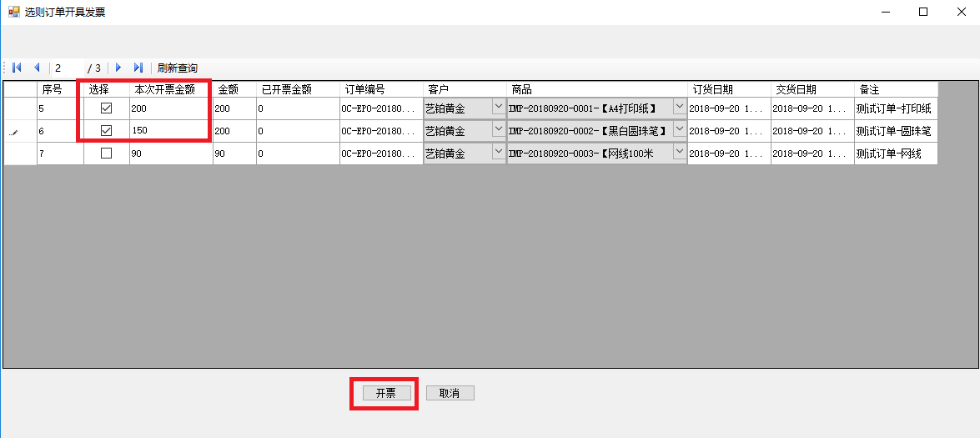This screenshot has width=980, height=438.
Task: Uncheck the 选择 checkbox for row 5
Action: click(x=106, y=108)
